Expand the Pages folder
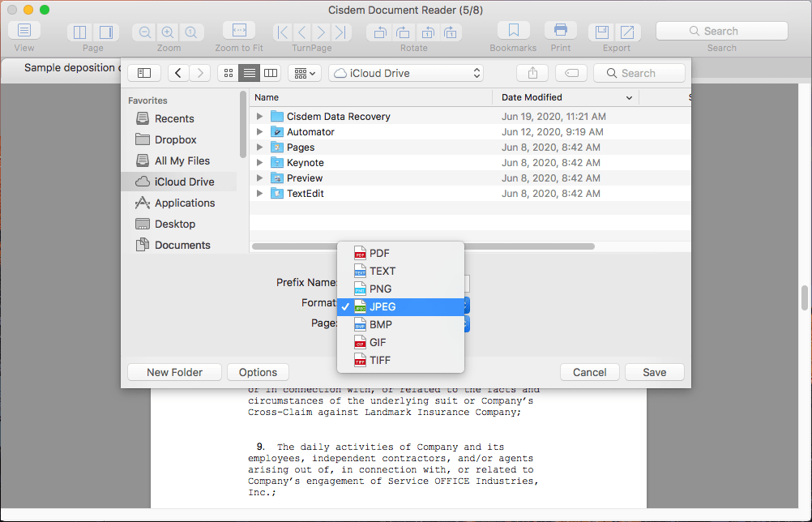This screenshot has width=812, height=522. tap(260, 147)
